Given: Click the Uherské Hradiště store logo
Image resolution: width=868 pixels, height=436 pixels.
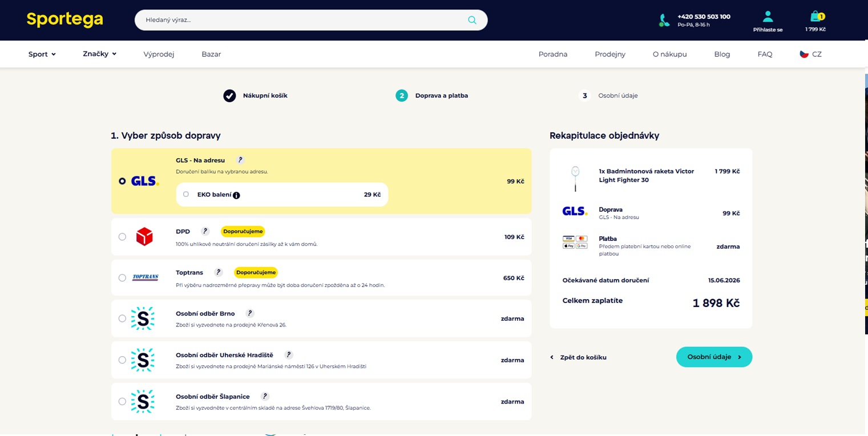Looking at the screenshot, I should (143, 360).
